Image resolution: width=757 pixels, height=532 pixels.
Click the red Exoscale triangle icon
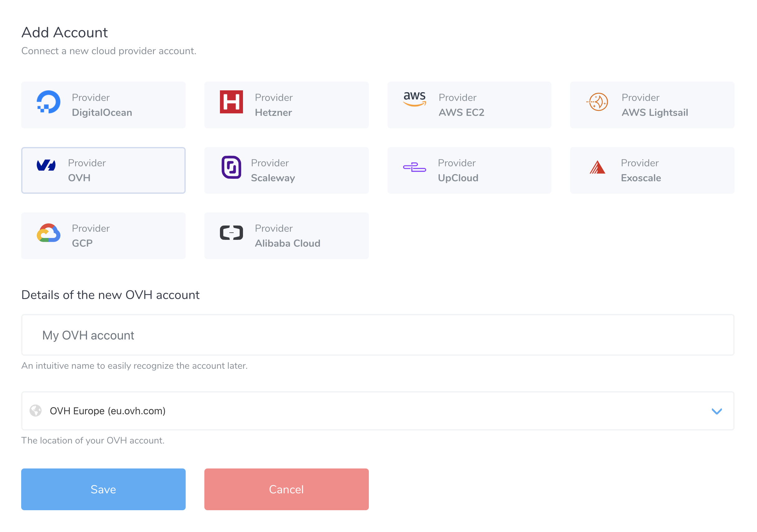tap(598, 167)
